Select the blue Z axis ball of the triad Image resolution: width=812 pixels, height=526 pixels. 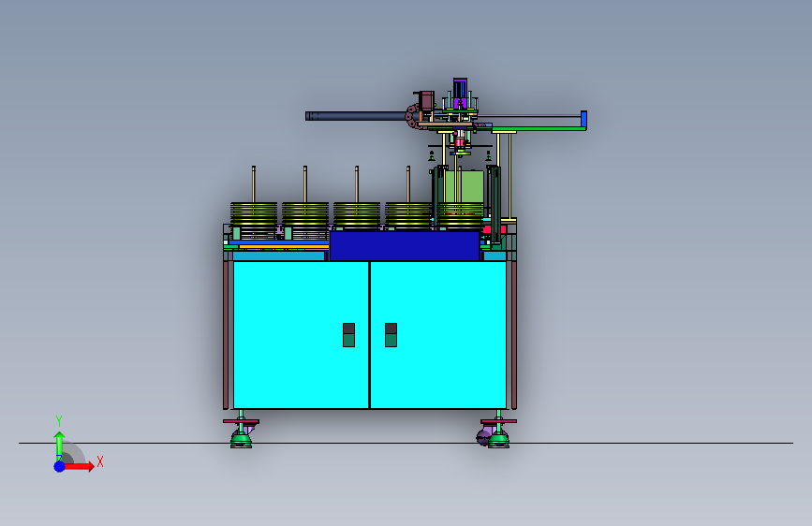(60, 466)
